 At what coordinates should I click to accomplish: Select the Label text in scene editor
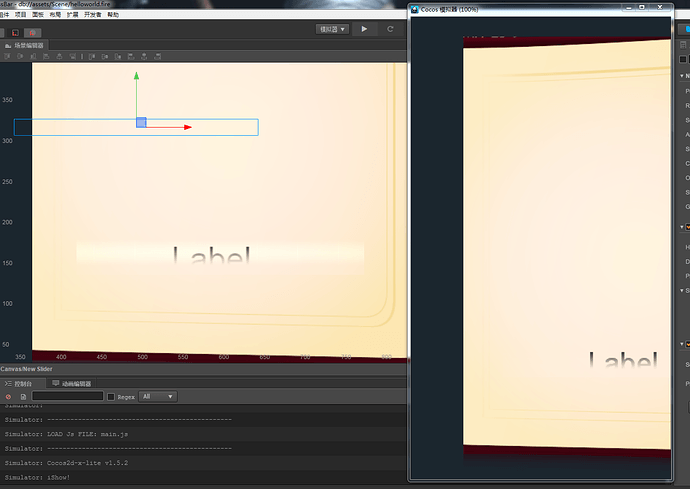point(212,255)
